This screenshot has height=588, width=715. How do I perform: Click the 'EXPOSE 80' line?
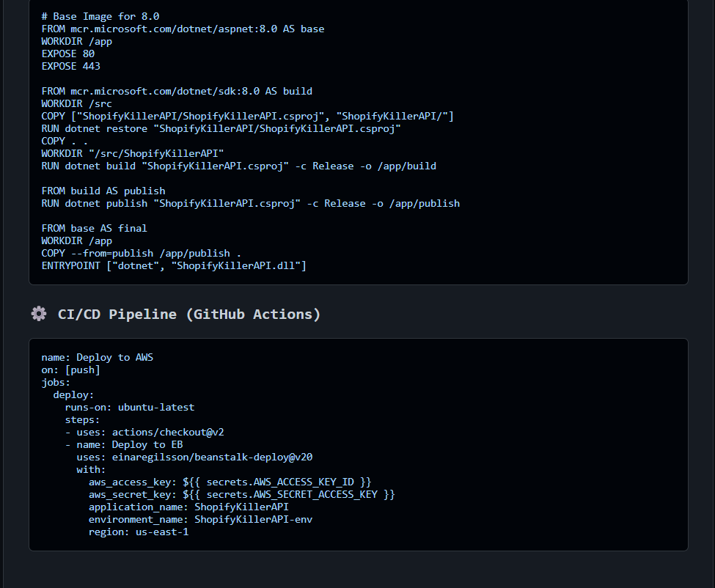click(x=68, y=54)
